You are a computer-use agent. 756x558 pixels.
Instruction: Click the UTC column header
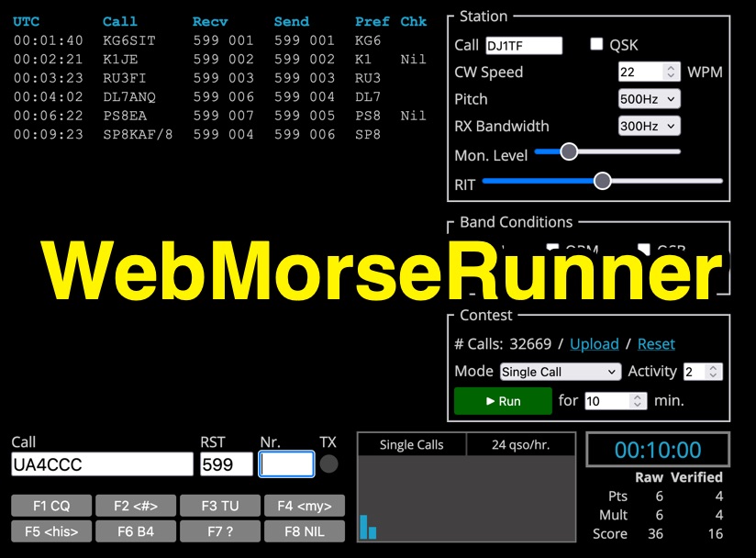(26, 22)
